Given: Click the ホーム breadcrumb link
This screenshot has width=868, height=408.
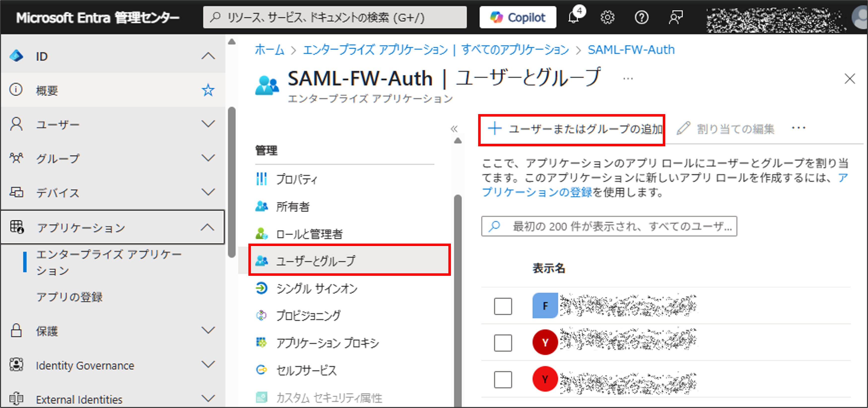Looking at the screenshot, I should (269, 50).
